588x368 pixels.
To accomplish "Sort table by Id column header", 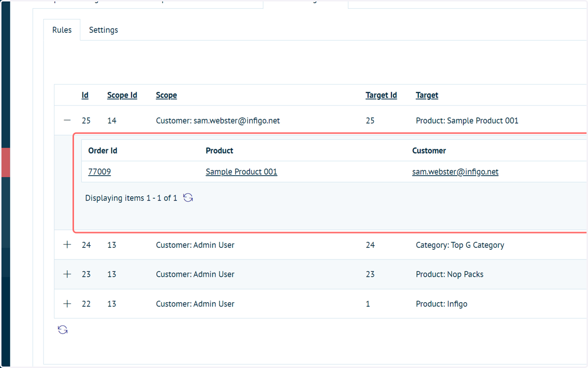I will 85,95.
